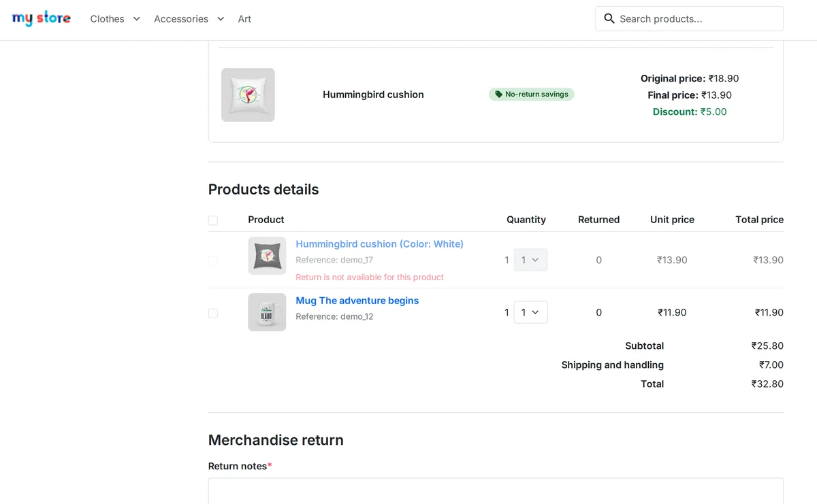Expand the Accessories dropdown chevron
817x504 pixels.
221,19
